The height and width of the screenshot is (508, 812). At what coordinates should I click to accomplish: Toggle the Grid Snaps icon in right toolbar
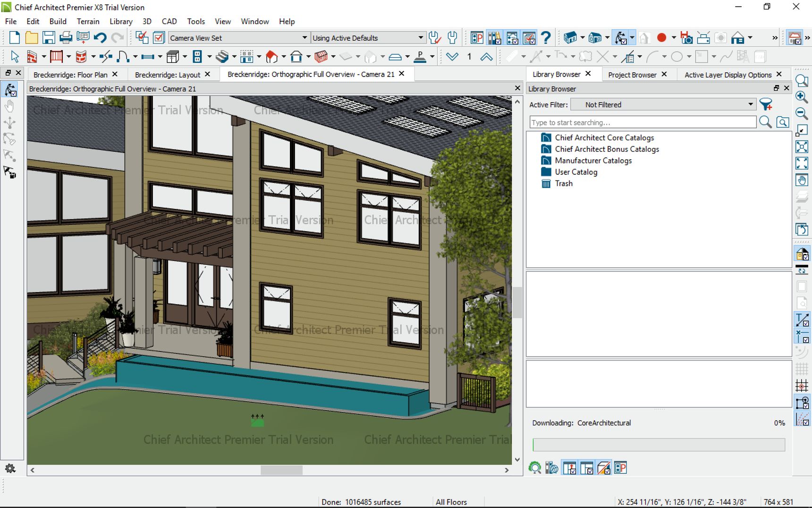coord(802,385)
